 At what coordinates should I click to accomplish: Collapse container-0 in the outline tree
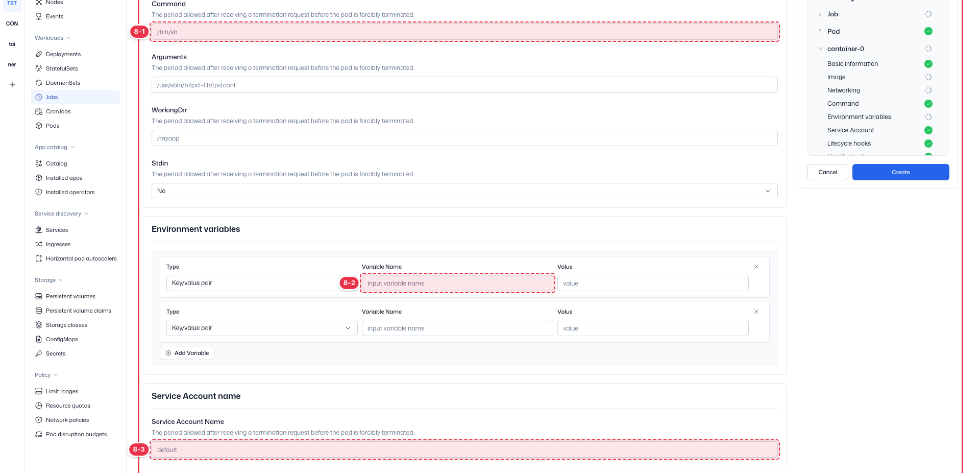click(820, 49)
